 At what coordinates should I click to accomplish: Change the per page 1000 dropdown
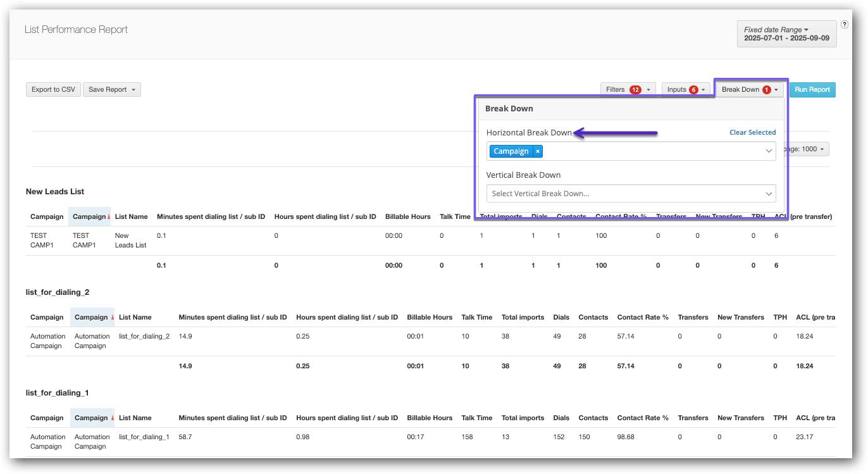point(807,149)
